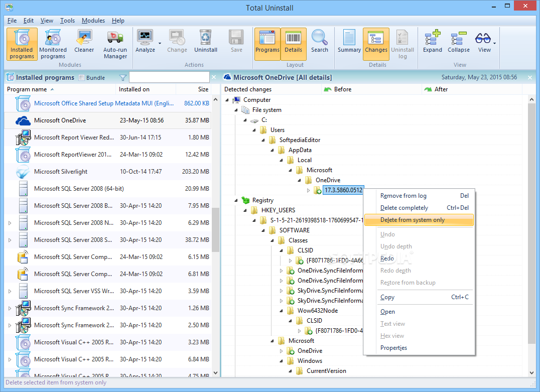The width and height of the screenshot is (540, 392).
Task: Choose Properties in context menu
Action: [x=419, y=348]
